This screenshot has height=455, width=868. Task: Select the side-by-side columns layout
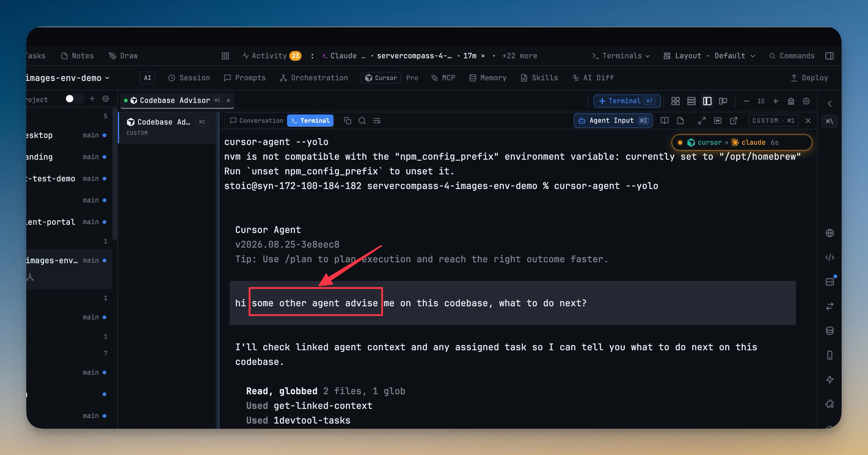tap(707, 101)
